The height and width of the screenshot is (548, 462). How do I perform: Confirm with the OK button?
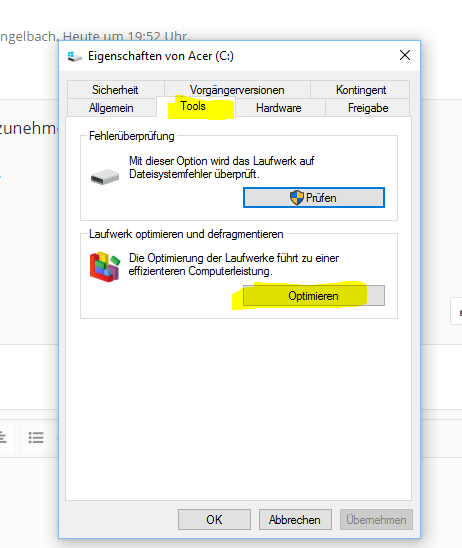[214, 520]
